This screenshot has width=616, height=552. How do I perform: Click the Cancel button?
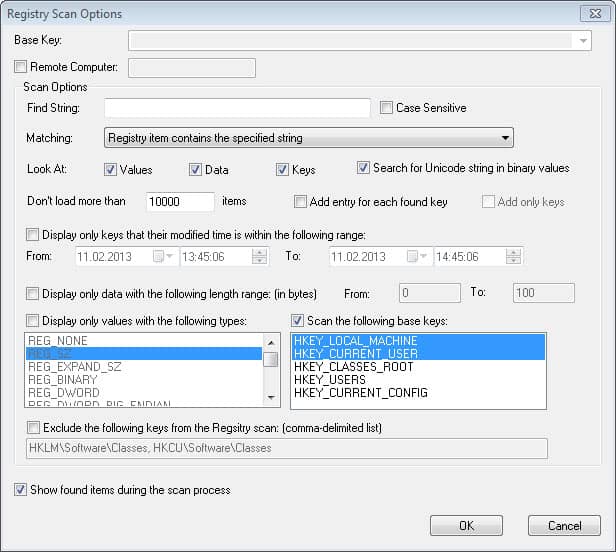coord(565,526)
